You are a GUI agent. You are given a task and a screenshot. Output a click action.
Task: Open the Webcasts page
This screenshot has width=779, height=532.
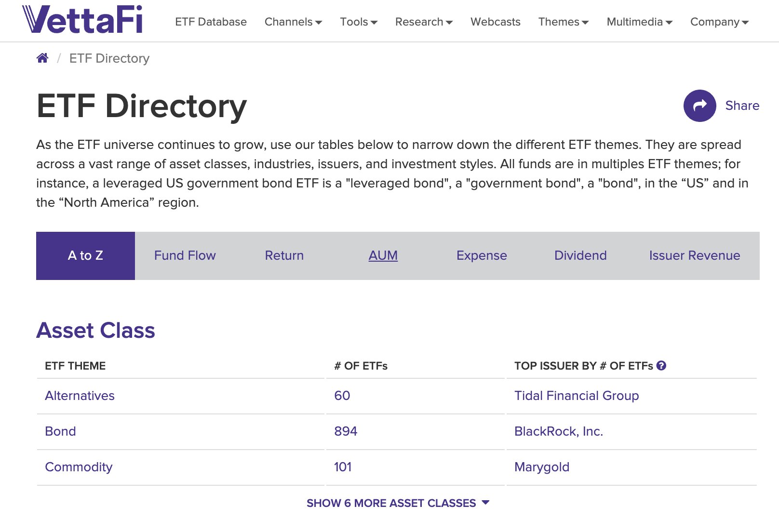496,22
